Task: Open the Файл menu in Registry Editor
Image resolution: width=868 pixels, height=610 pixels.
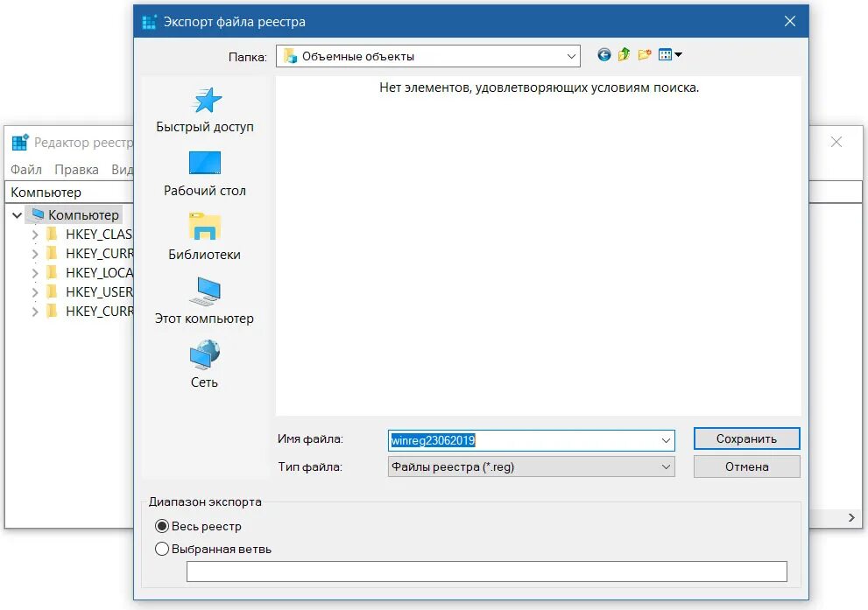Action: tap(26, 169)
